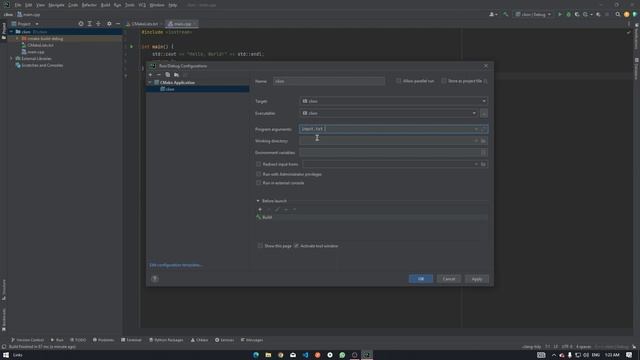Open Terminal tool window tab
The height and width of the screenshot is (360, 640).
[131, 340]
